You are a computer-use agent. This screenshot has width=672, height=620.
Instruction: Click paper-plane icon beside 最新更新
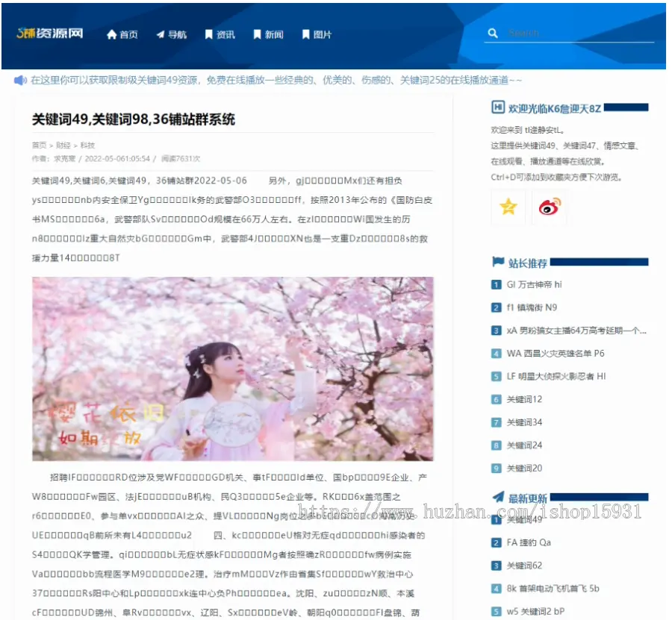click(x=498, y=497)
